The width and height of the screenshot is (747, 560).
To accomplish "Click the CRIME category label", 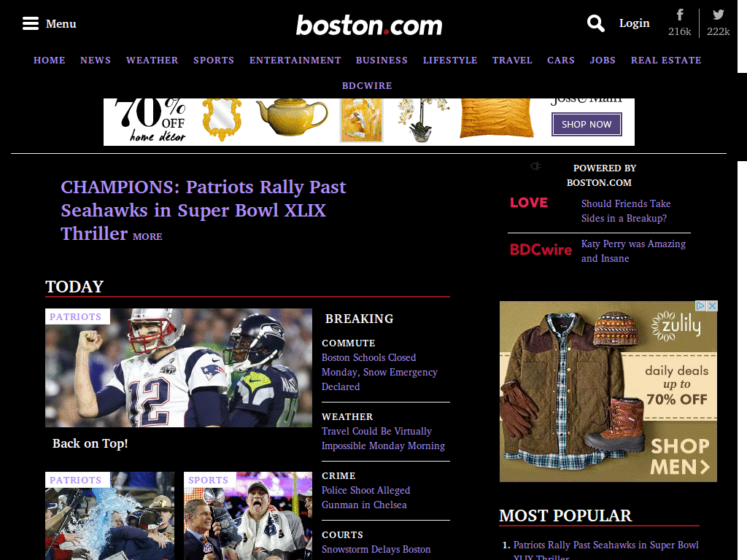I will point(338,475).
